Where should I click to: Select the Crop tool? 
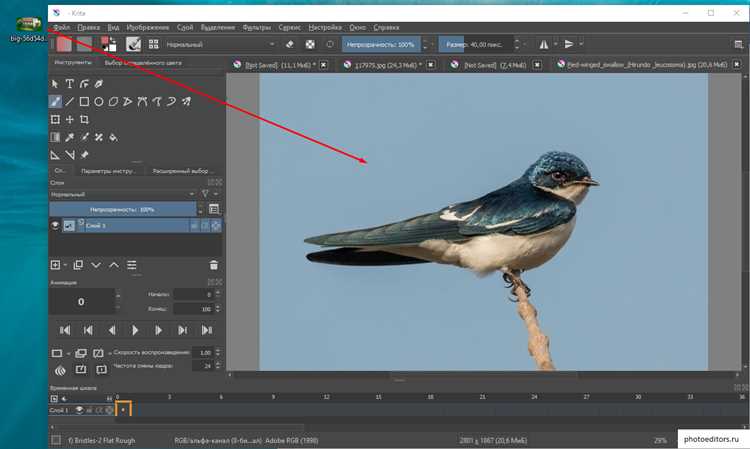point(84,120)
